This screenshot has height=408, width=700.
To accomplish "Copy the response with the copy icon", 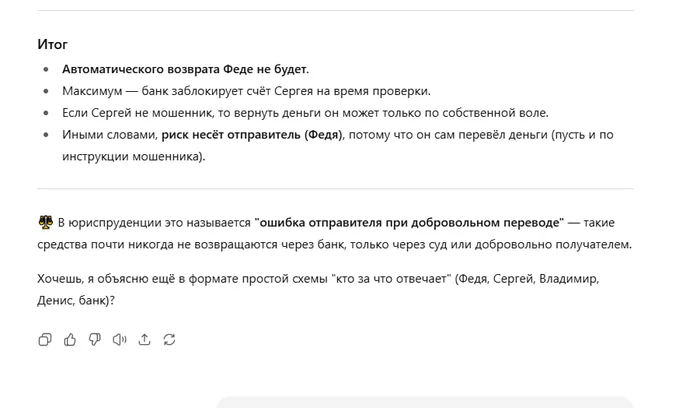I will [x=45, y=340].
